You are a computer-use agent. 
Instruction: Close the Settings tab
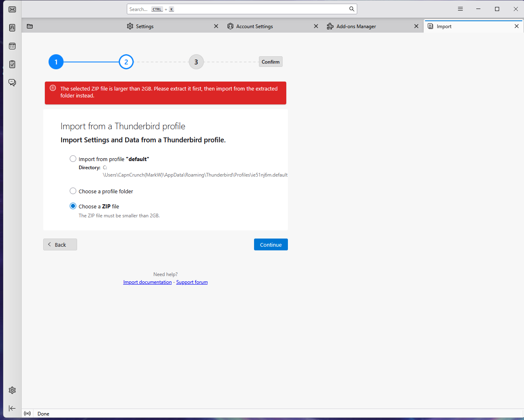(216, 26)
